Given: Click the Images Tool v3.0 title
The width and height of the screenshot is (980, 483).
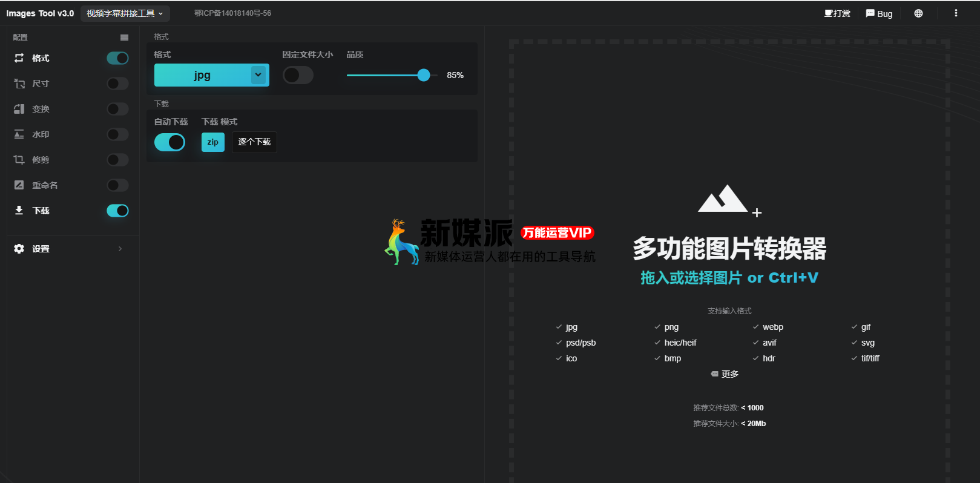Looking at the screenshot, I should (x=40, y=13).
